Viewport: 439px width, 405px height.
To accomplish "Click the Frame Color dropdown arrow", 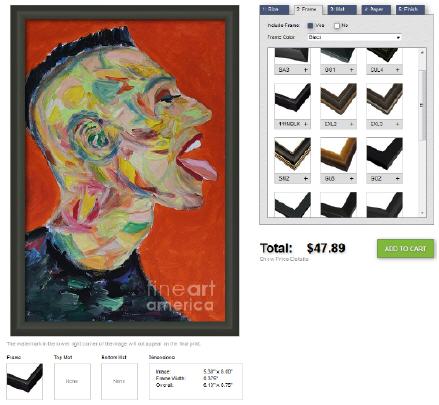I will [398, 37].
